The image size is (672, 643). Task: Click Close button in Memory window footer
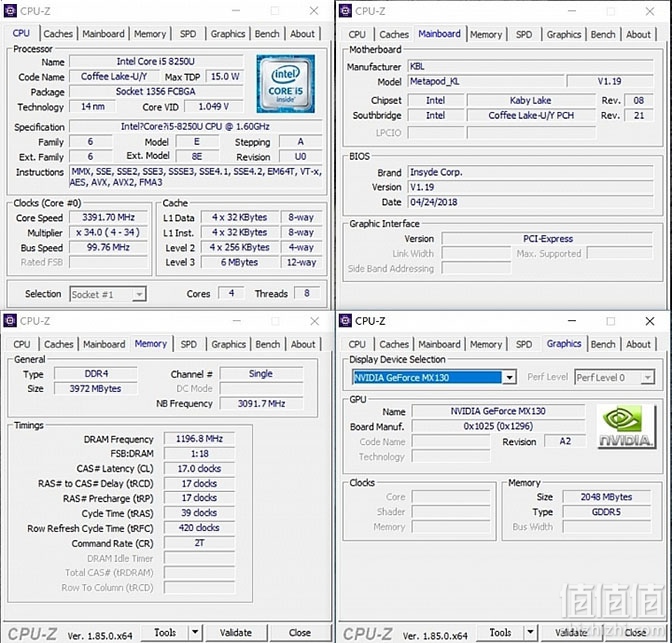tap(300, 632)
